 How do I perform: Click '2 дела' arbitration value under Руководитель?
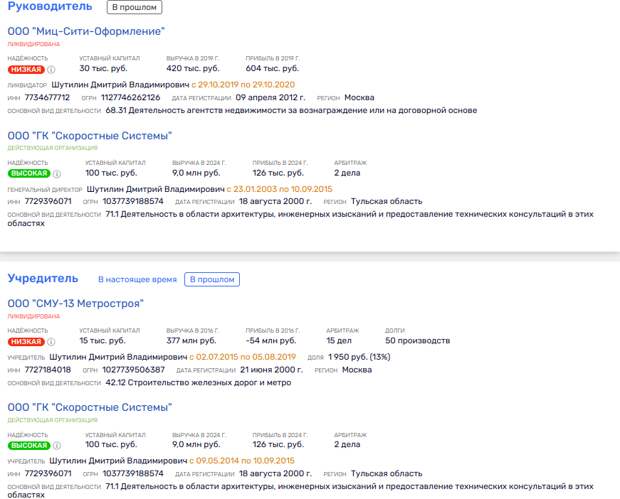pyautogui.click(x=347, y=173)
